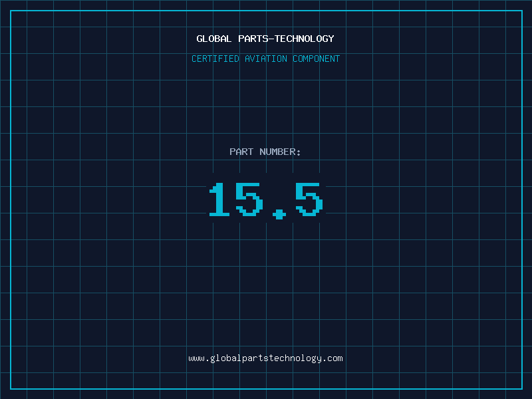Image resolution: width=532 pixels, height=399 pixels.
Task: Click the word PART in the label
Action: click(x=241, y=152)
